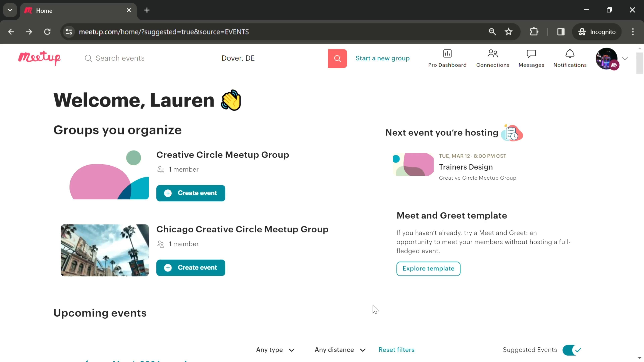Screen dimensions: 644x362
Task: Expand the Any type filter
Action: point(275,350)
